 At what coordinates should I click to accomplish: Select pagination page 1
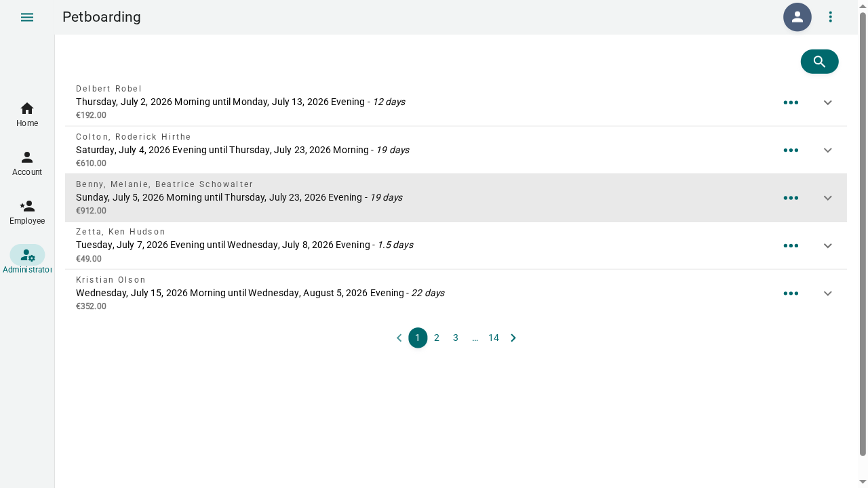point(418,338)
